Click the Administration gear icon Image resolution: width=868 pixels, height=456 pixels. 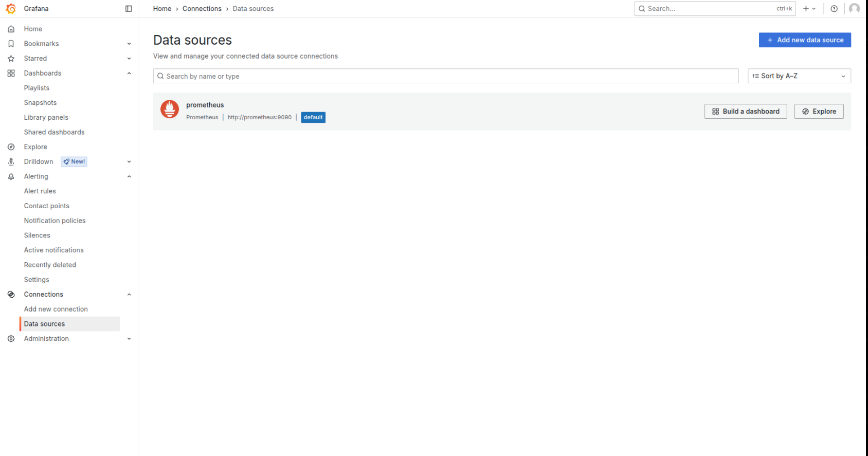click(11, 339)
